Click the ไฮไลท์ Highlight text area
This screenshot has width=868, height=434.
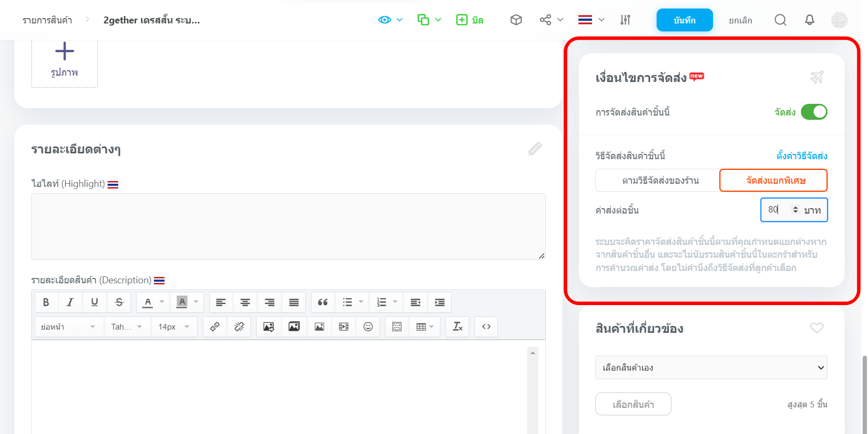click(288, 226)
